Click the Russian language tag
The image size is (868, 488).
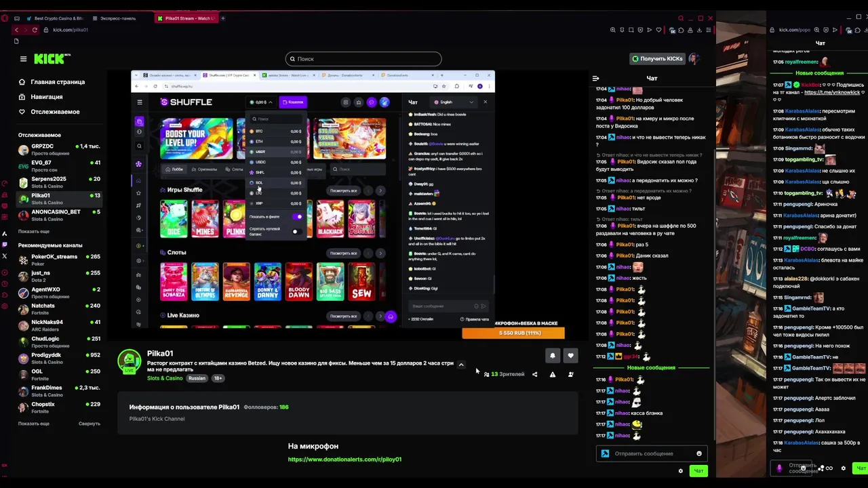coord(197,378)
